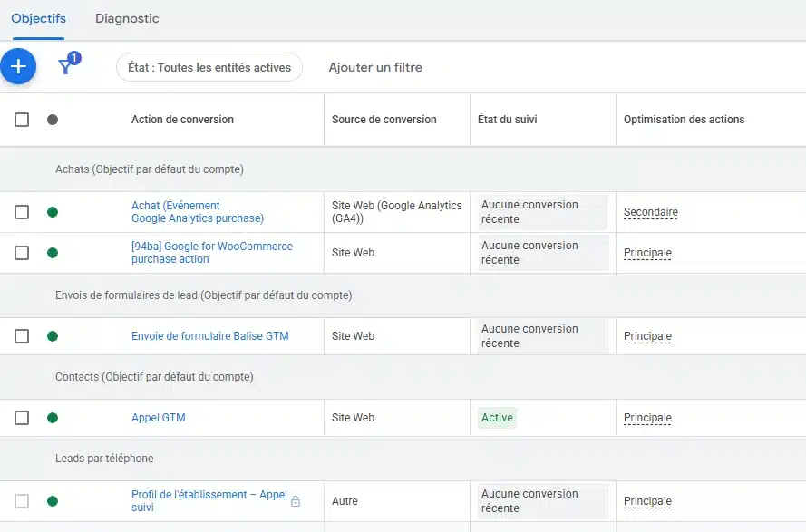Switch to the Diagnostic tab
This screenshot has width=806, height=532.
coord(127,18)
